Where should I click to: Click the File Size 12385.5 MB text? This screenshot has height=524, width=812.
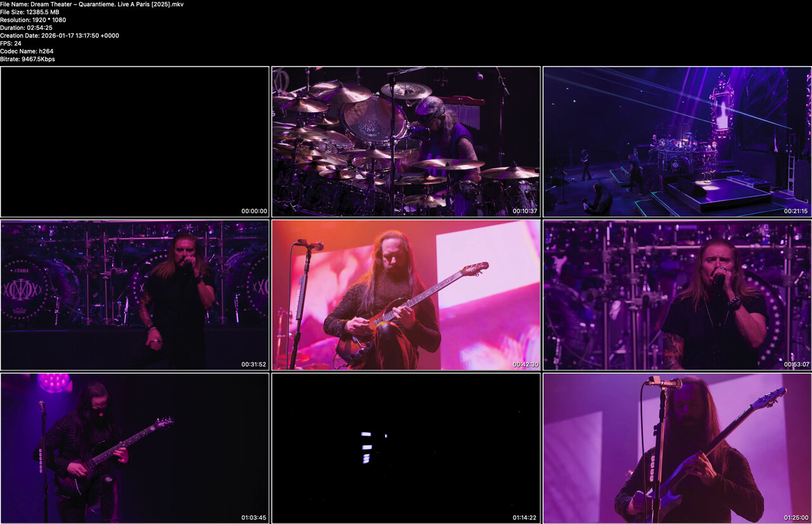(29, 12)
